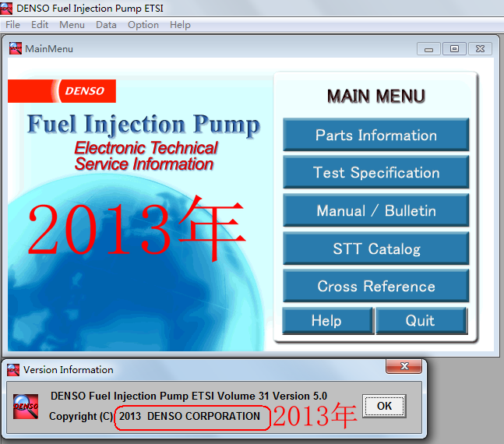Click the Help button in Main Menu panel
The height and width of the screenshot is (444, 504).
[x=328, y=321]
